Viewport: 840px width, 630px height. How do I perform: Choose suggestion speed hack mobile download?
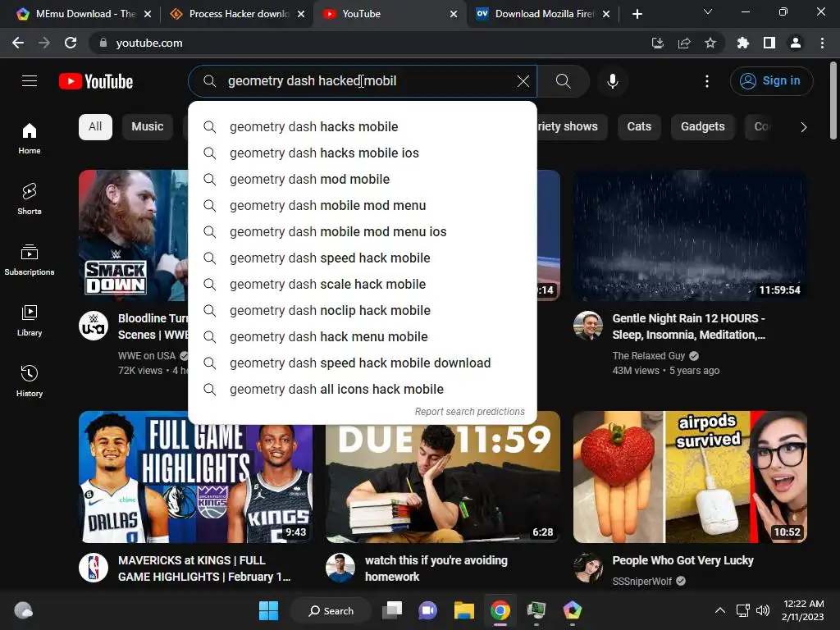[363, 363]
